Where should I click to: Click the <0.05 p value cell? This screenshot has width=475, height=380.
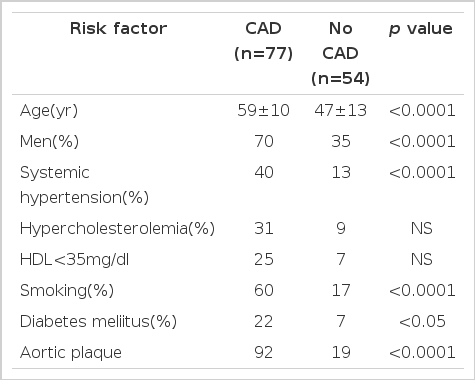(x=422, y=321)
